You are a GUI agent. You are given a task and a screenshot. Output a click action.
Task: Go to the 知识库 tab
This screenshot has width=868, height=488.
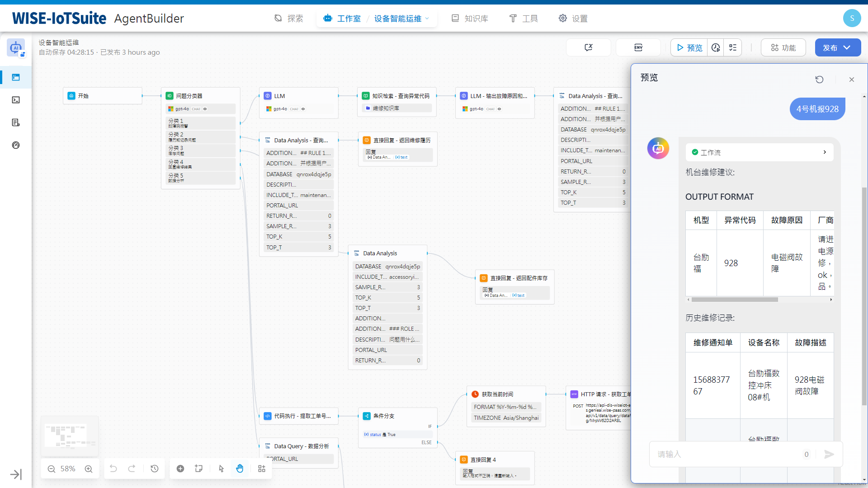[470, 19]
